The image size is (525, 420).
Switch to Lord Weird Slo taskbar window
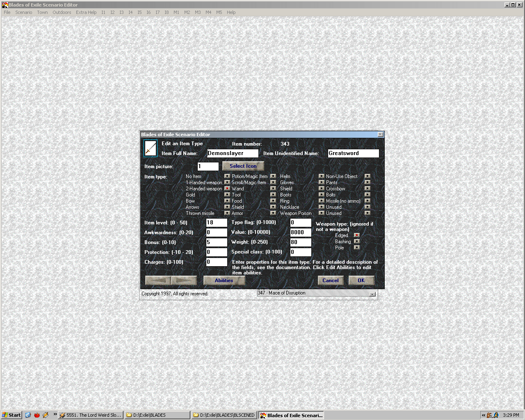coord(91,415)
